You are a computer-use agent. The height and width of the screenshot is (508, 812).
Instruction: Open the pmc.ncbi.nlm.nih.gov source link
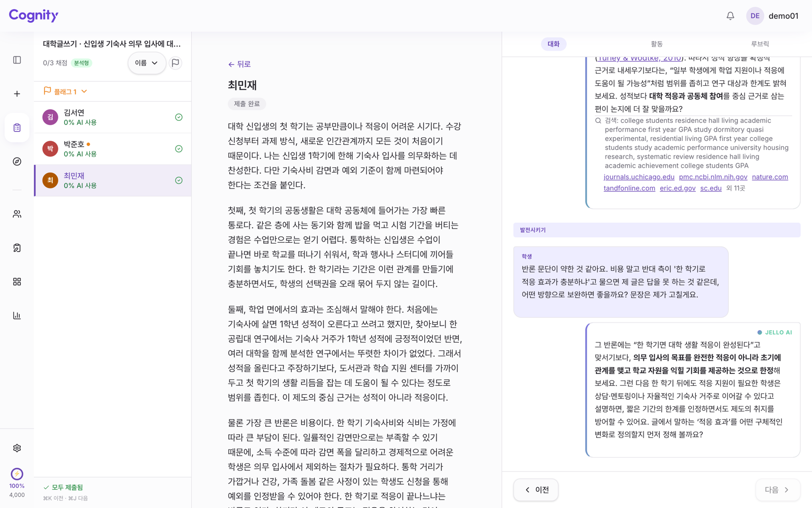tap(713, 177)
